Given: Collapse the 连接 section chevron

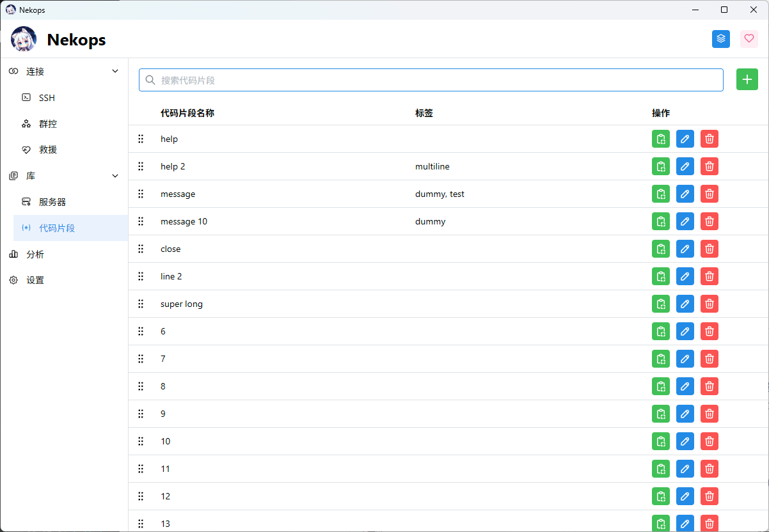Looking at the screenshot, I should (x=115, y=72).
